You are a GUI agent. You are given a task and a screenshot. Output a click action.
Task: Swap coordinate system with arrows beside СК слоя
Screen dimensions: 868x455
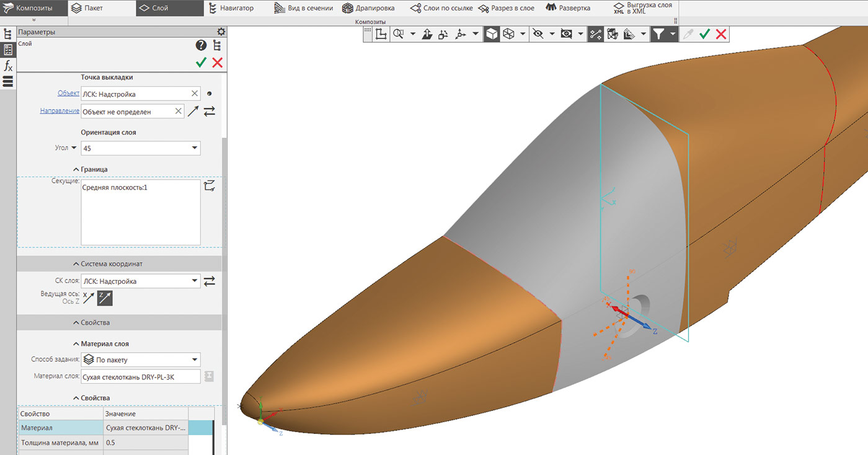pyautogui.click(x=210, y=281)
